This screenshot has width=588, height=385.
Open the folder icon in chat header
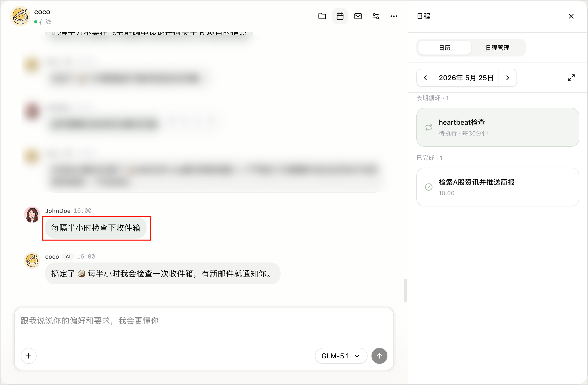click(x=322, y=16)
